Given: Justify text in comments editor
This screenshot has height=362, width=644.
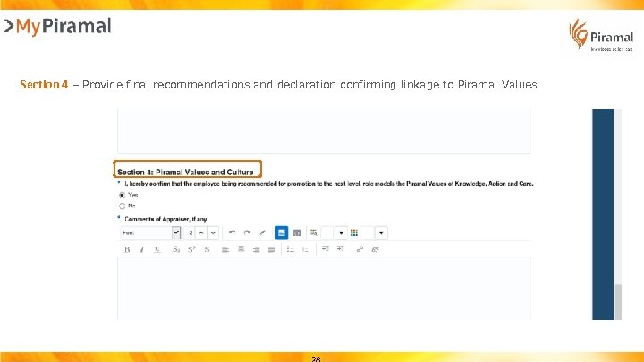Looking at the screenshot, I should click(272, 249).
